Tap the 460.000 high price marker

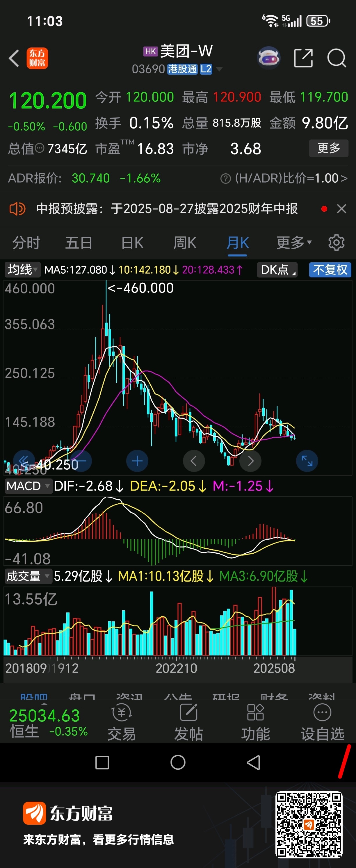pos(140,288)
